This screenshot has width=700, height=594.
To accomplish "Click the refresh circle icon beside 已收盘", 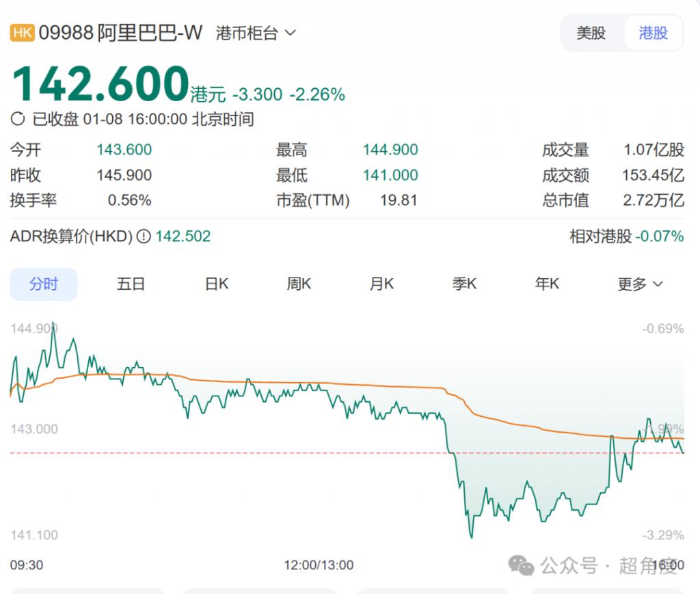I will [x=18, y=119].
